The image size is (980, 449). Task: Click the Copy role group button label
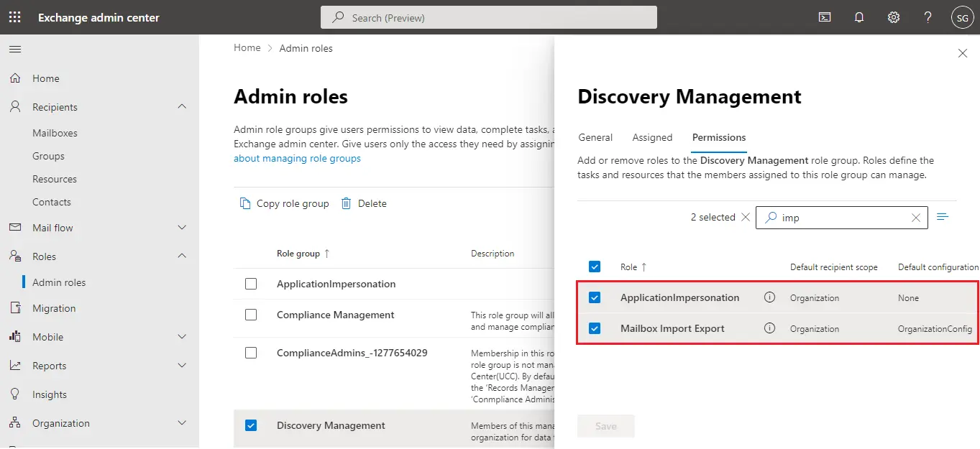pos(293,203)
